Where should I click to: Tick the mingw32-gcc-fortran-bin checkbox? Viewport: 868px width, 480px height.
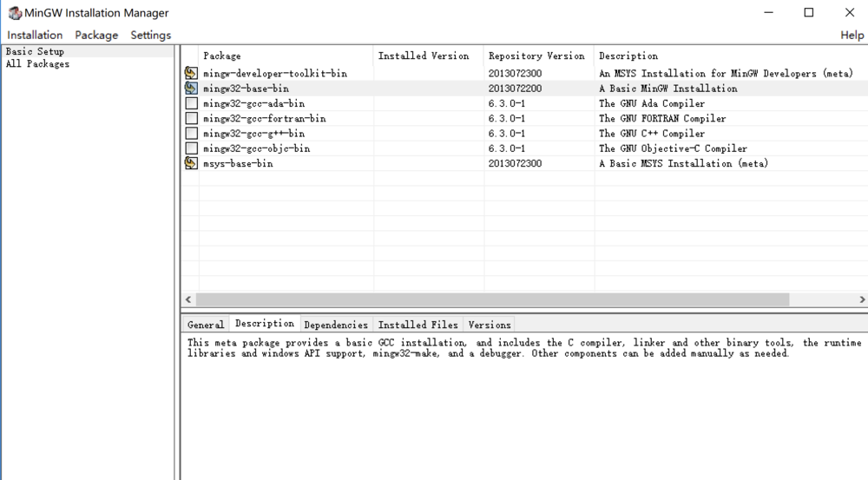[x=192, y=118]
